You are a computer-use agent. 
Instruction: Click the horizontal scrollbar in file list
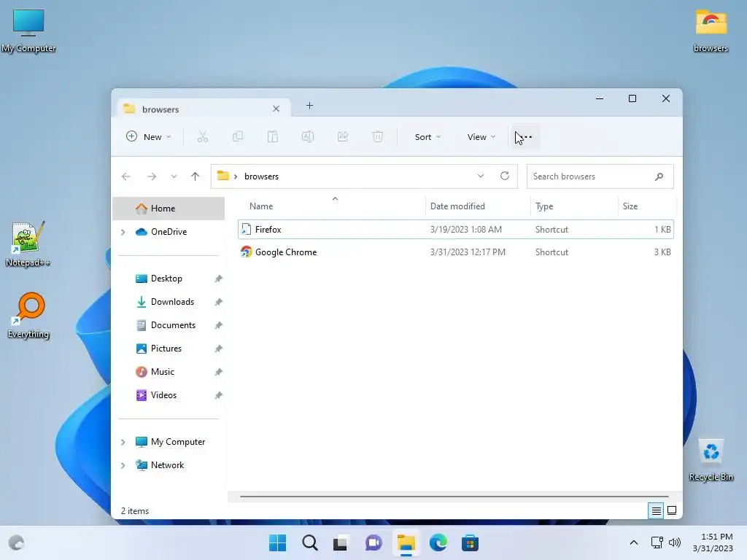pyautogui.click(x=454, y=496)
